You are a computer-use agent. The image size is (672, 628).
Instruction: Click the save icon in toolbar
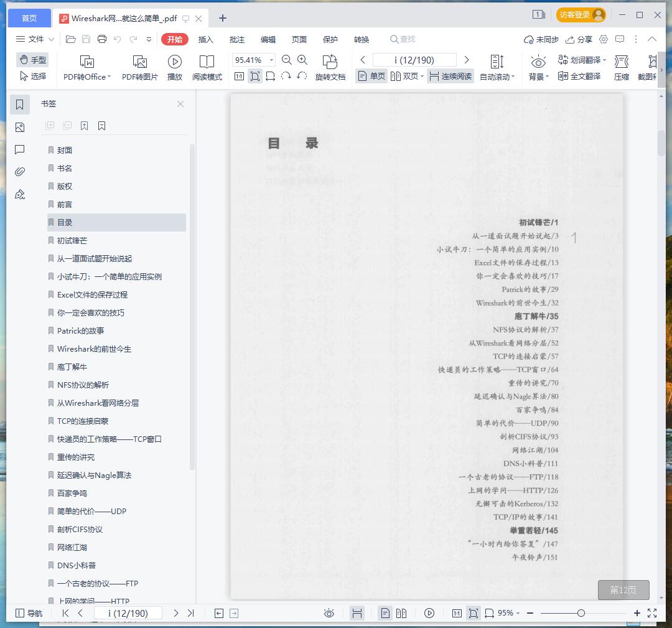86,39
